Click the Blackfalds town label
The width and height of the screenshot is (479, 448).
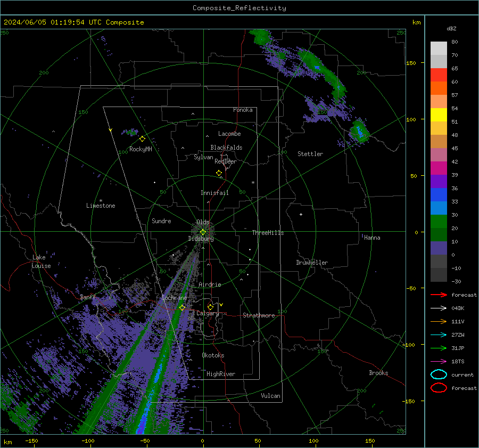tap(226, 148)
